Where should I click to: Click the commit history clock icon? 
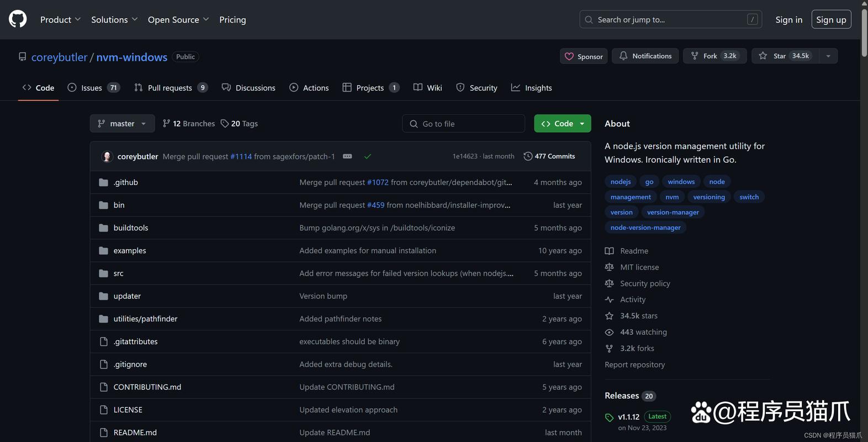coord(528,156)
